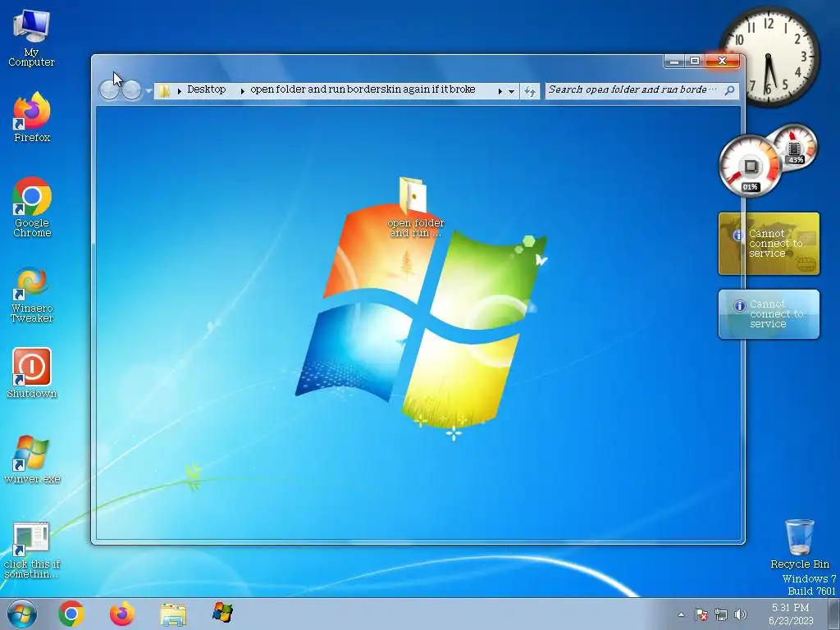Click the search magnifier icon

tap(729, 90)
